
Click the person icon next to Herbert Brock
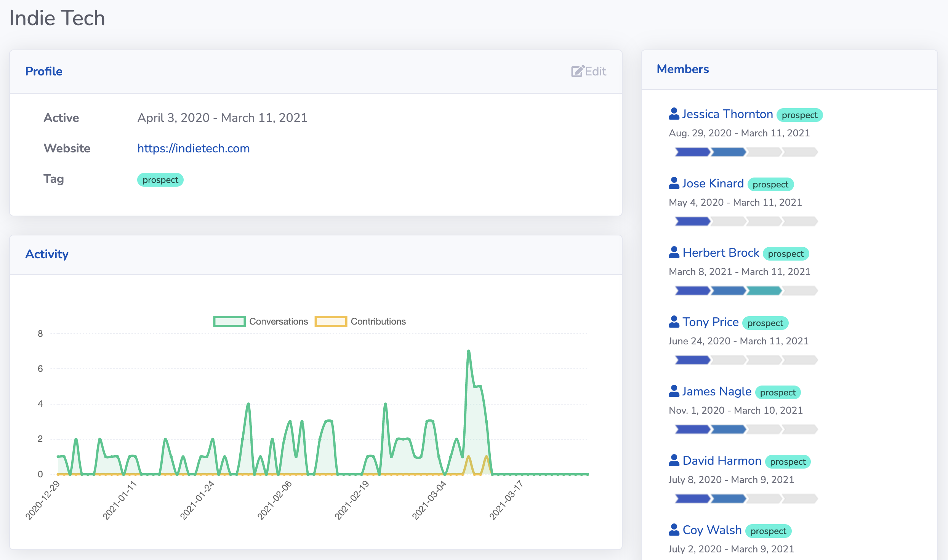pos(674,252)
